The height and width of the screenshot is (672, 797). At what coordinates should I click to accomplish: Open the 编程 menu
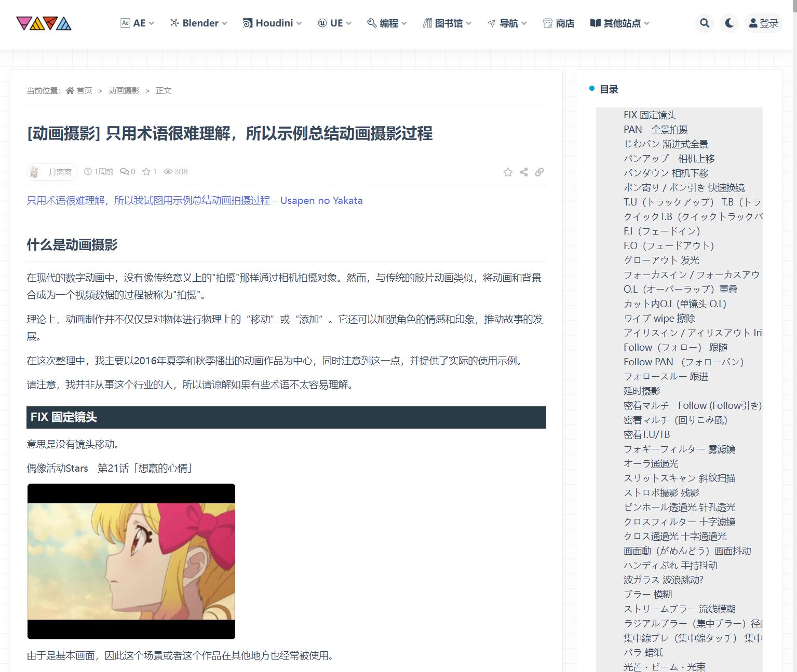(387, 23)
